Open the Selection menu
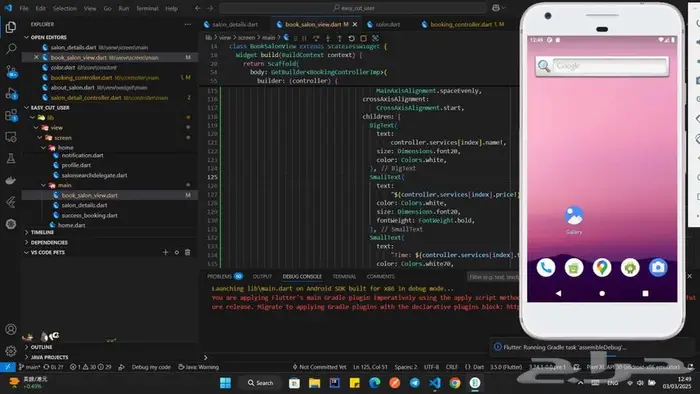The height and width of the screenshot is (394, 700). pos(65,8)
